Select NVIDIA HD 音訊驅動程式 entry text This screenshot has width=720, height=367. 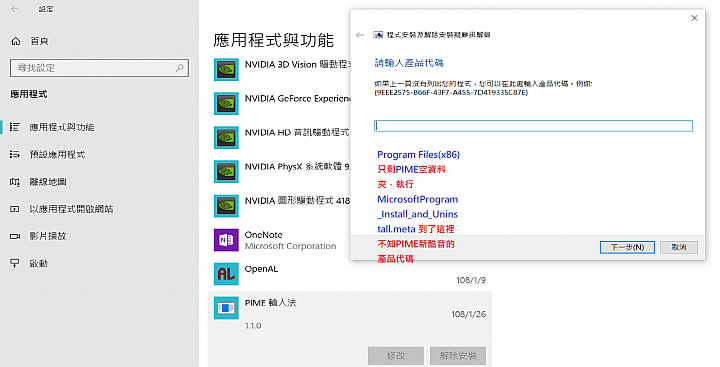coord(297,133)
